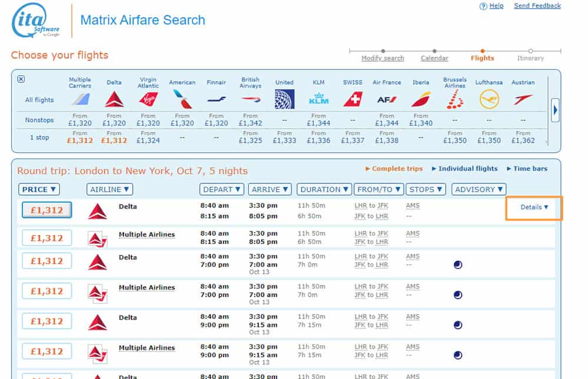Click the question mark icon beside Help
Viewport: 588px width, 379px height.
pyautogui.click(x=483, y=6)
